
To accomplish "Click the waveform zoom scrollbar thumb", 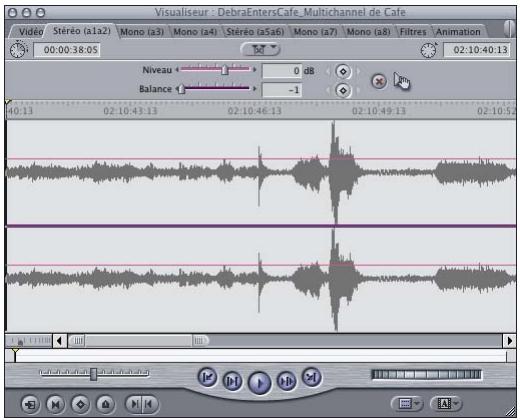I will tap(138, 341).
